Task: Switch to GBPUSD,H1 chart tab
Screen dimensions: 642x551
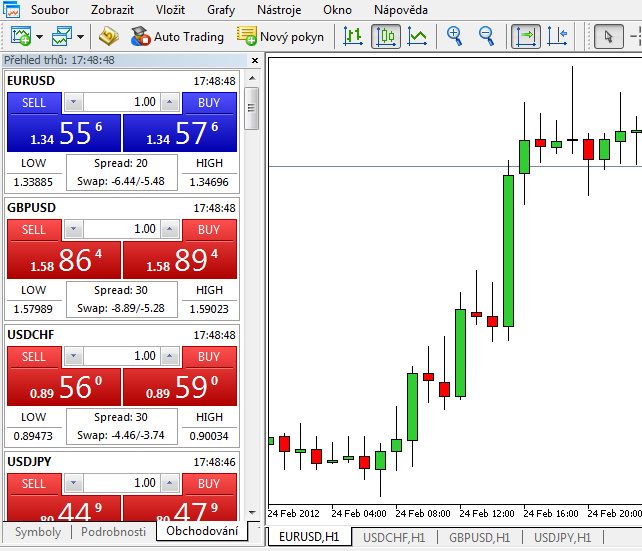Action: pos(479,537)
